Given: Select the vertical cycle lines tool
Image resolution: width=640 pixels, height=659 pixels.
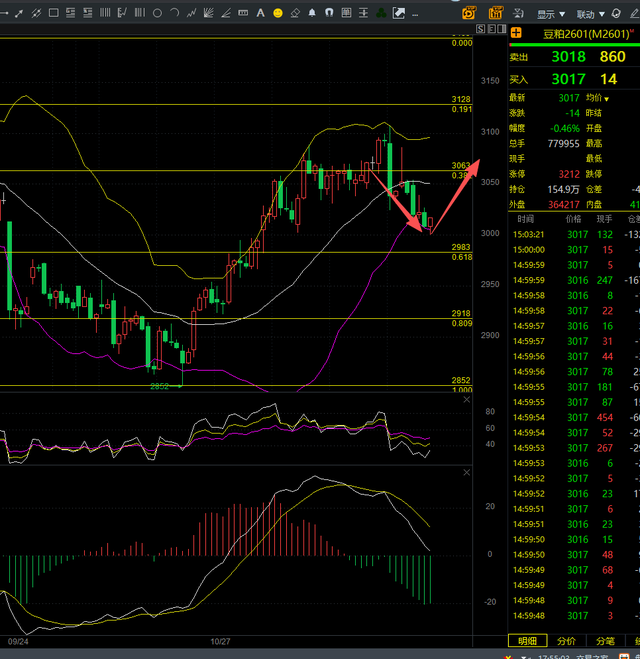Looking at the screenshot, I should [105, 13].
